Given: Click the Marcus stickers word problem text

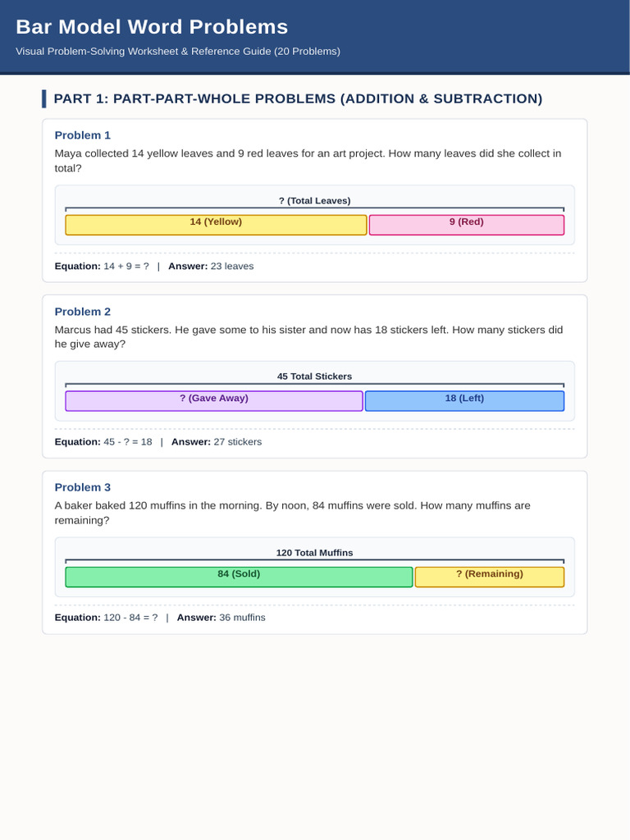Looking at the screenshot, I should [x=308, y=337].
